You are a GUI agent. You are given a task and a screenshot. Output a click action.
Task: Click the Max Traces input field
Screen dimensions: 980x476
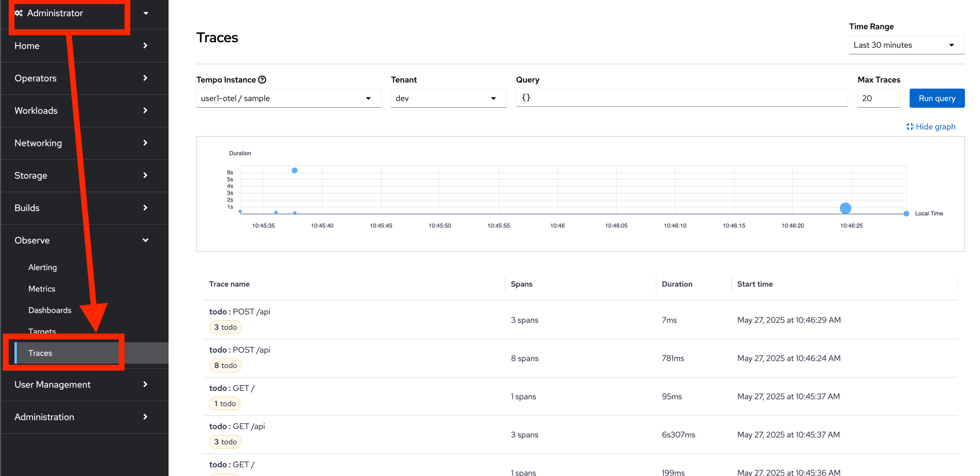click(x=879, y=98)
